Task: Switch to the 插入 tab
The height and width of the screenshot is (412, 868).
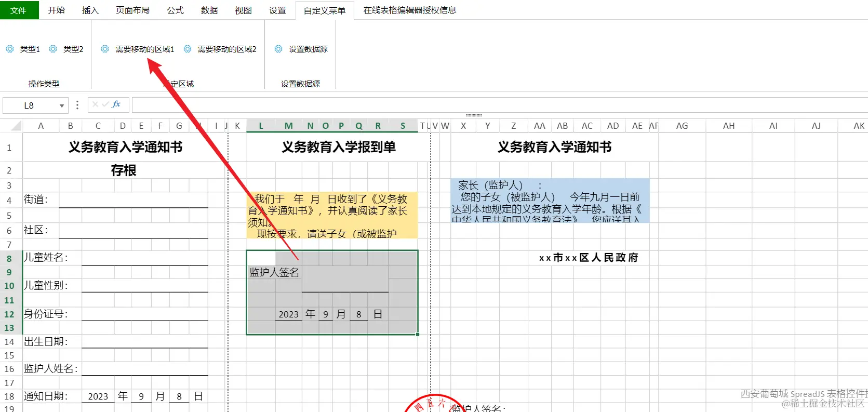Action: [90, 10]
